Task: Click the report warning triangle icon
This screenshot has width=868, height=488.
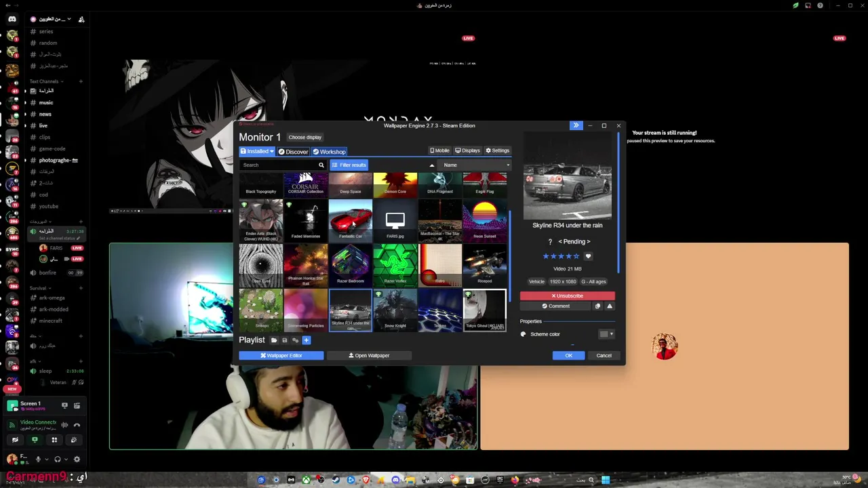Action: (610, 306)
